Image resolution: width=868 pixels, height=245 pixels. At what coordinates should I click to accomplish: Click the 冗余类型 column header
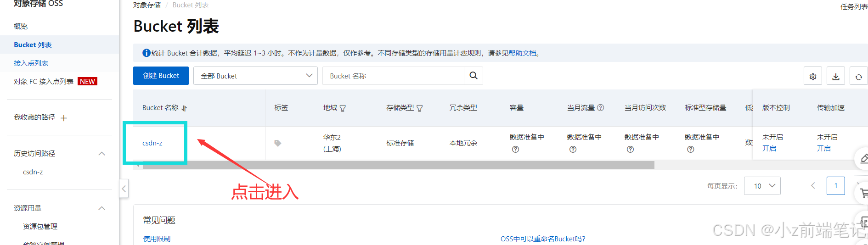[463, 107]
